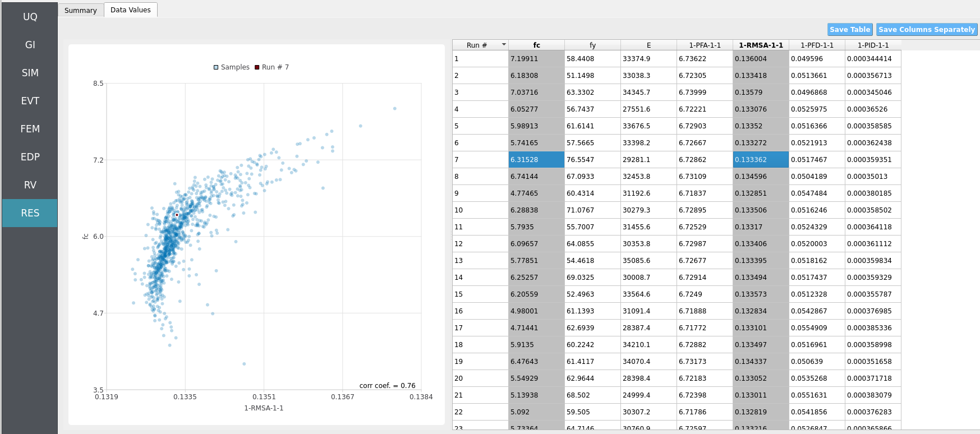This screenshot has width=980, height=434.
Task: Click 1-PFA-1-1 cell 6.72305
Action: 705,75
